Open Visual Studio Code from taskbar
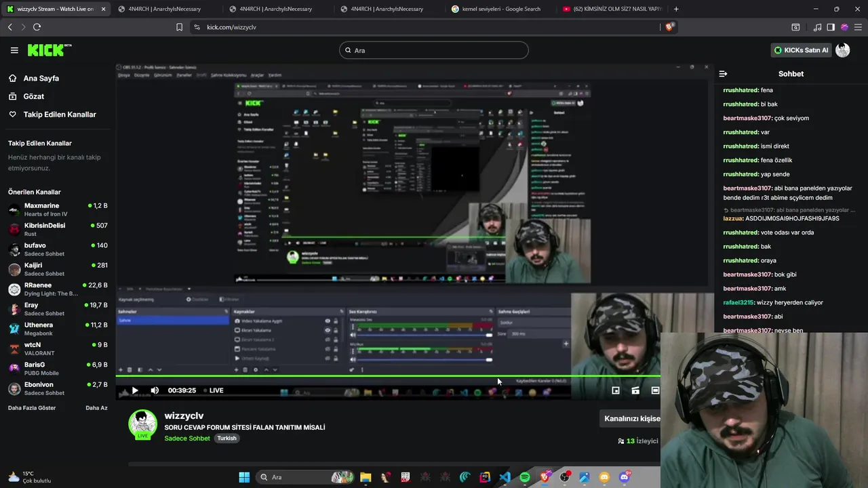 click(505, 477)
